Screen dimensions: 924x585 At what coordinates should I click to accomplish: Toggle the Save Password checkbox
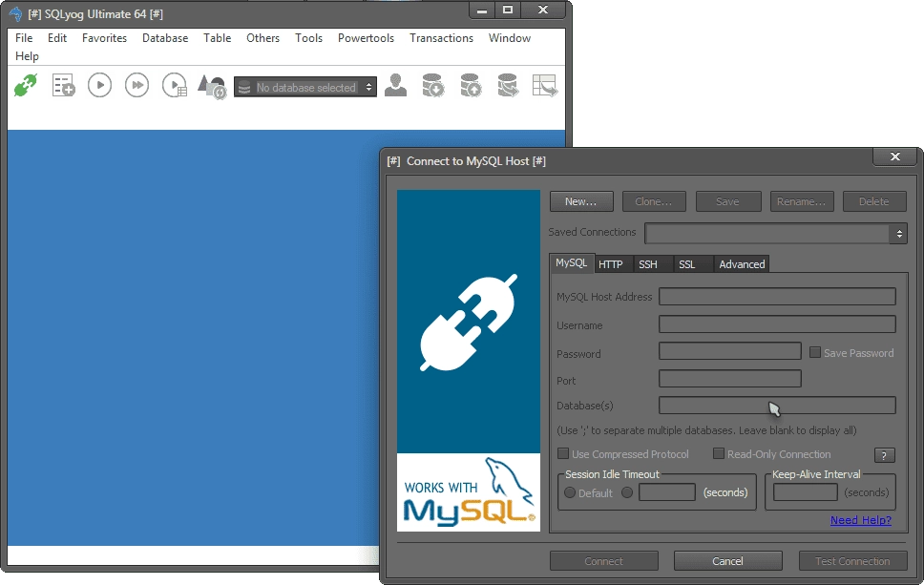coord(815,352)
